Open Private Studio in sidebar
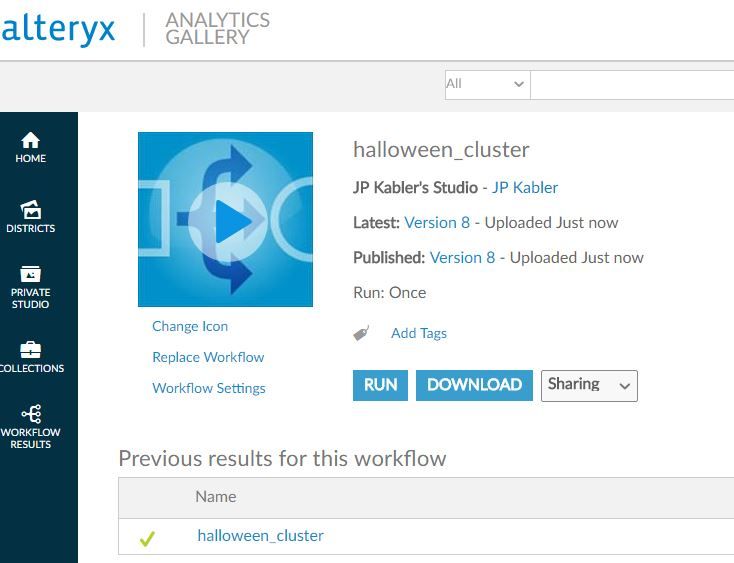 click(x=30, y=287)
